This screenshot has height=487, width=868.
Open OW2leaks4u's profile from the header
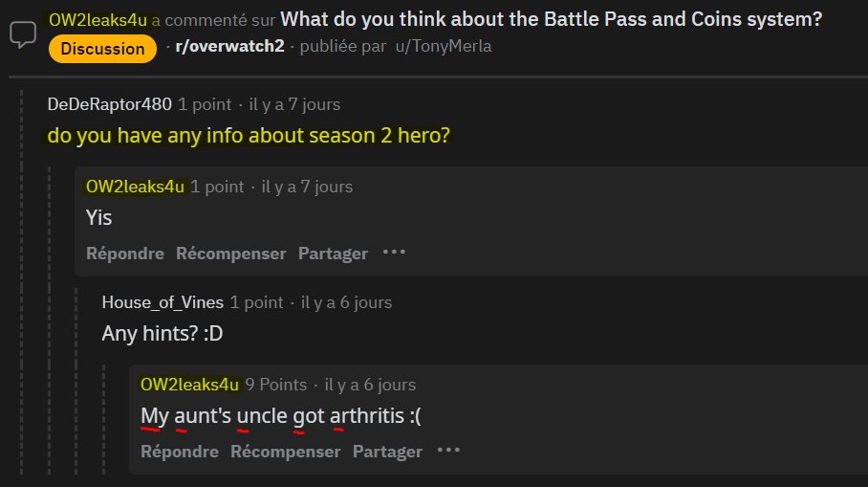[98, 20]
